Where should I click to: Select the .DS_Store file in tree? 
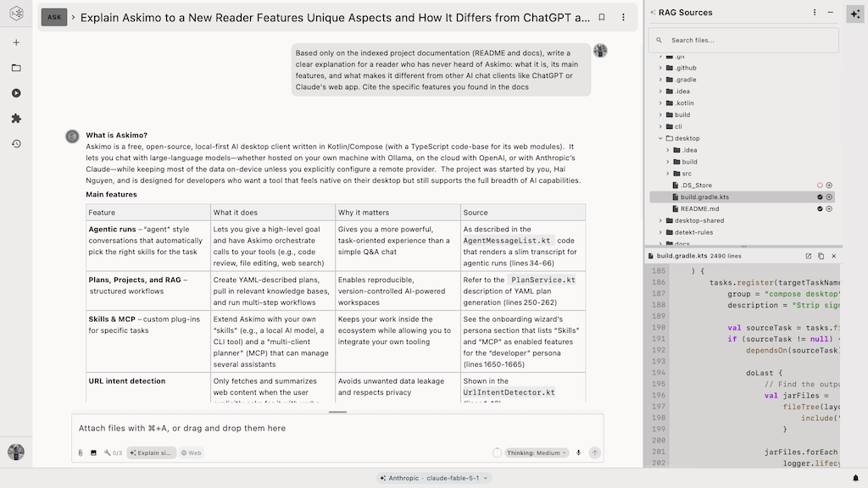[696, 186]
